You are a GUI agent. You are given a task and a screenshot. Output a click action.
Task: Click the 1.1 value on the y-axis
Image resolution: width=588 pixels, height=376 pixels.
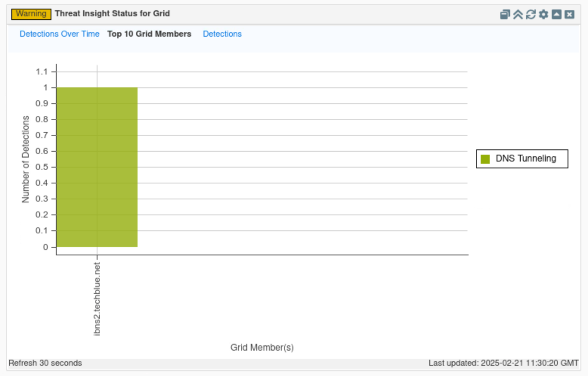point(42,71)
